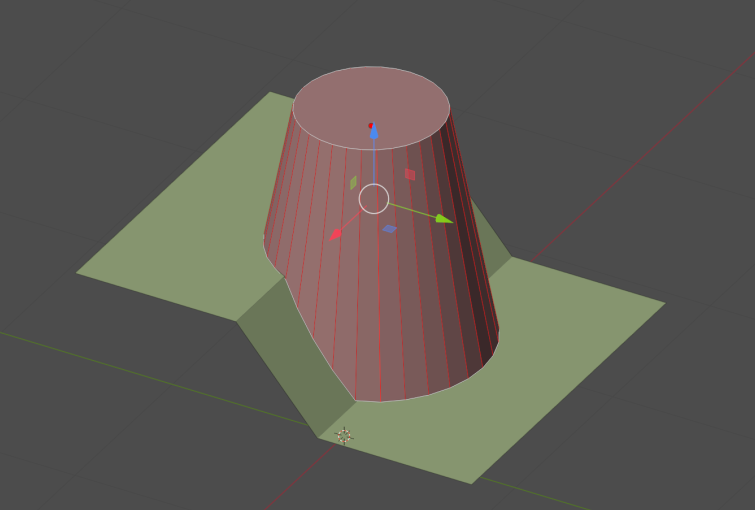The width and height of the screenshot is (755, 510).
Task: Click the white circle at gizmo center
Action: pos(374,198)
